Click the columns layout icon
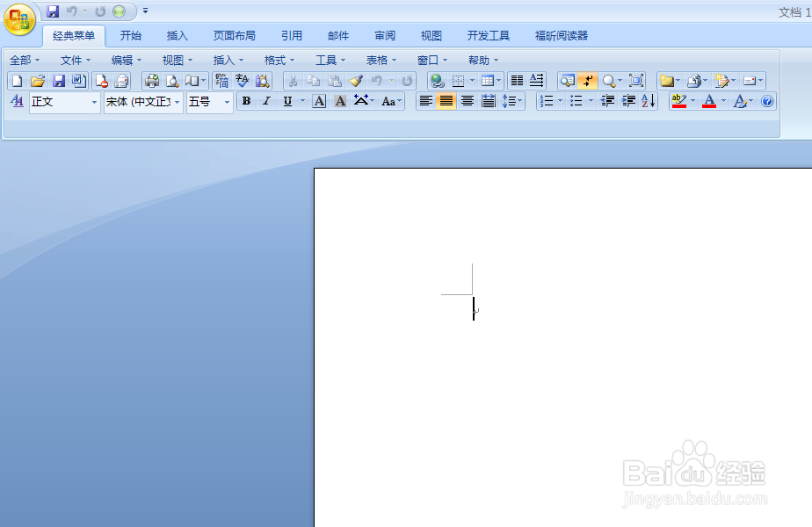This screenshot has width=812, height=527. 517,81
